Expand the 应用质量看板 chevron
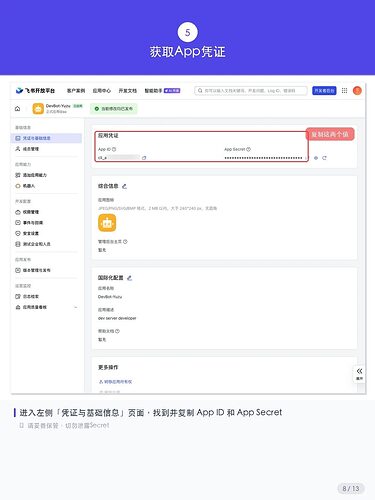Image resolution: width=375 pixels, height=500 pixels. 76,307
